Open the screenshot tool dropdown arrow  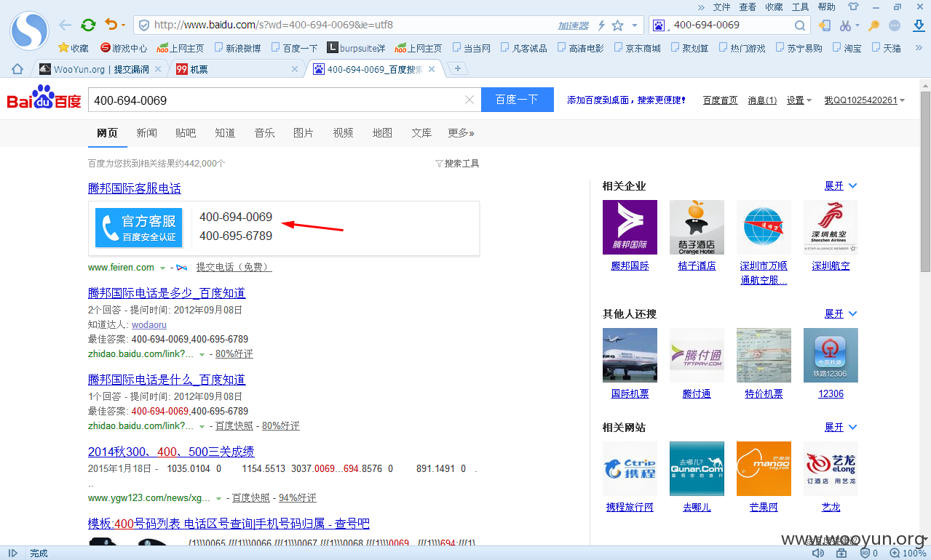click(x=857, y=26)
